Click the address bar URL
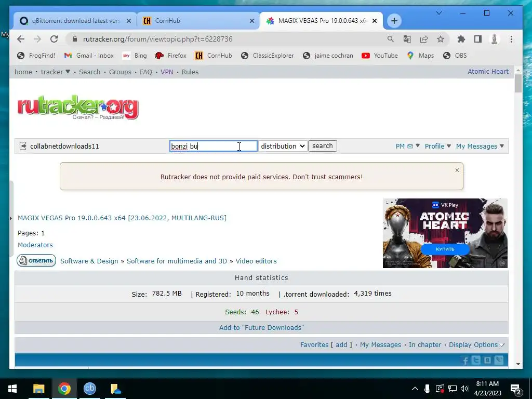The width and height of the screenshot is (532, 399). click(158, 39)
